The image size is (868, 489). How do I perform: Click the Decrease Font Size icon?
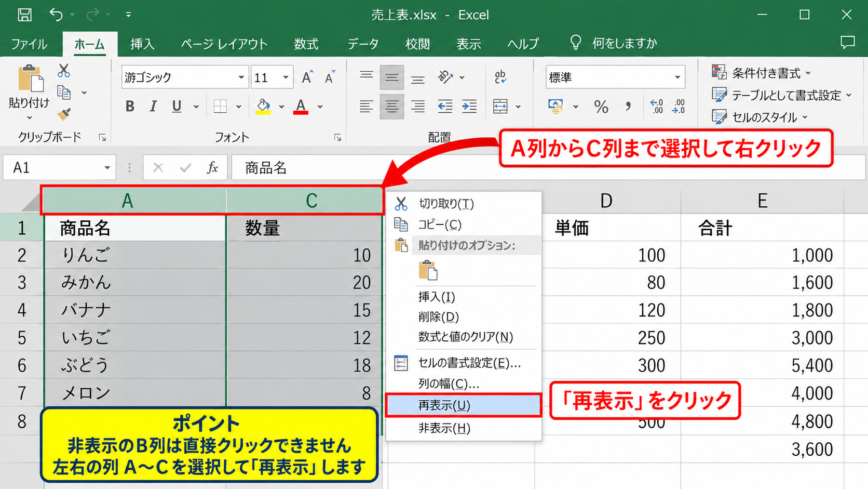330,77
